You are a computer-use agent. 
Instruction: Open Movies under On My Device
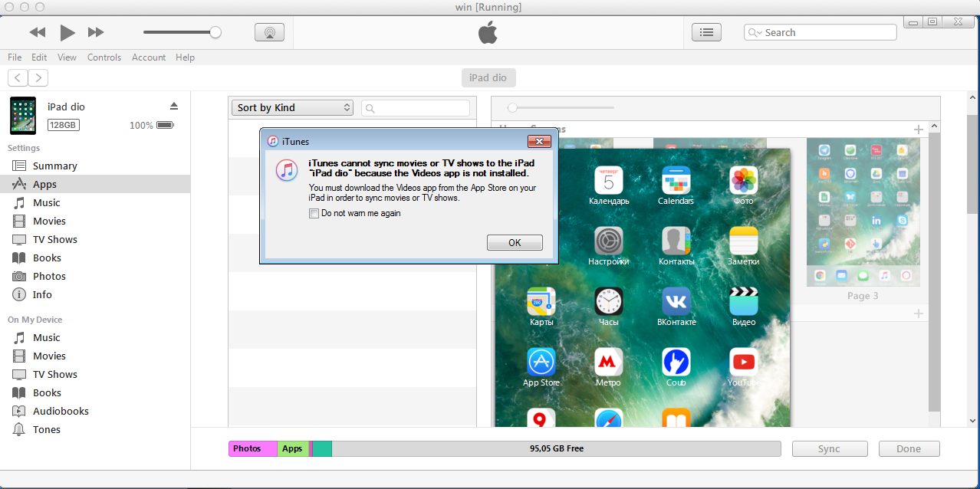95,356
